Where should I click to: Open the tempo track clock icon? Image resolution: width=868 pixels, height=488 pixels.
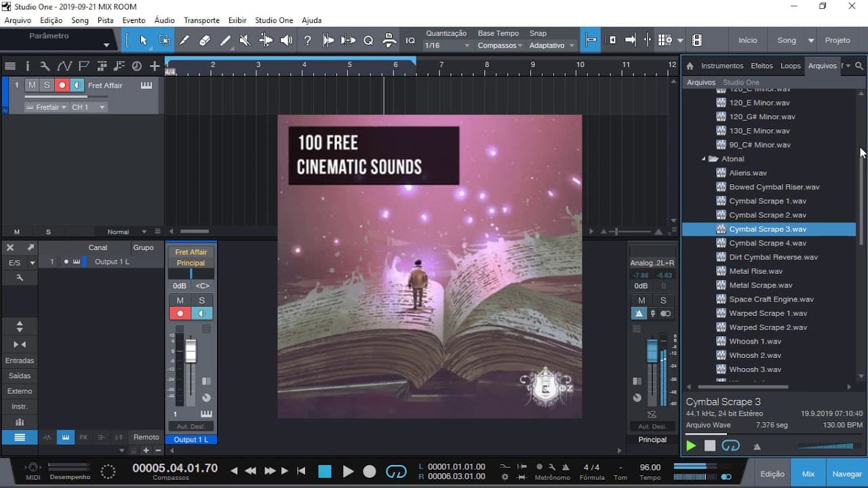click(136, 66)
